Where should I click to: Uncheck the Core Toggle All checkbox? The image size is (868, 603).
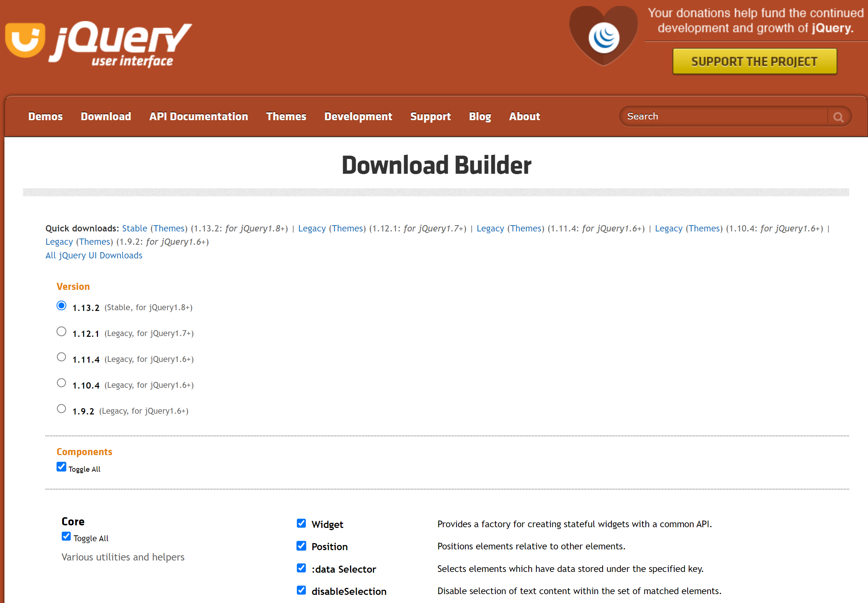66,536
